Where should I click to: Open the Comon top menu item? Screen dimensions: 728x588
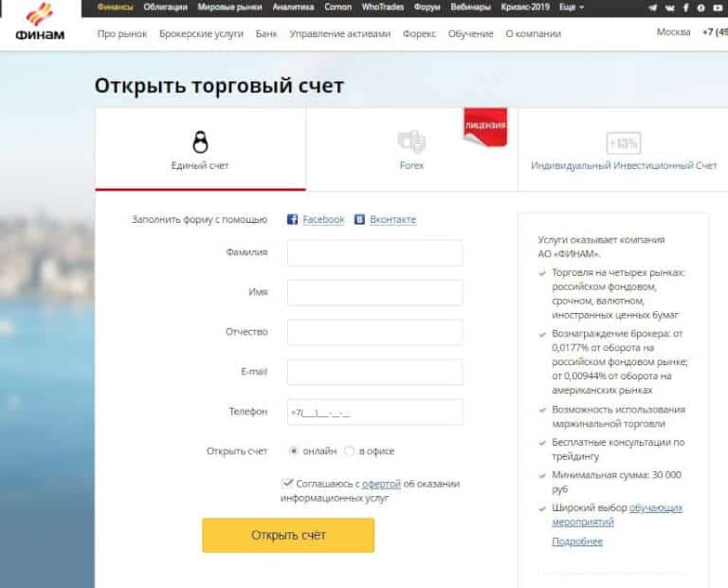337,8
